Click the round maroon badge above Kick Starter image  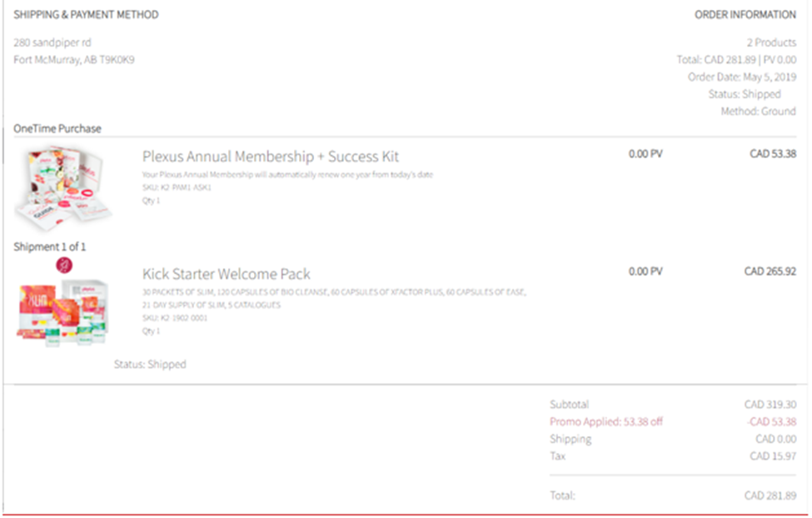pyautogui.click(x=64, y=265)
